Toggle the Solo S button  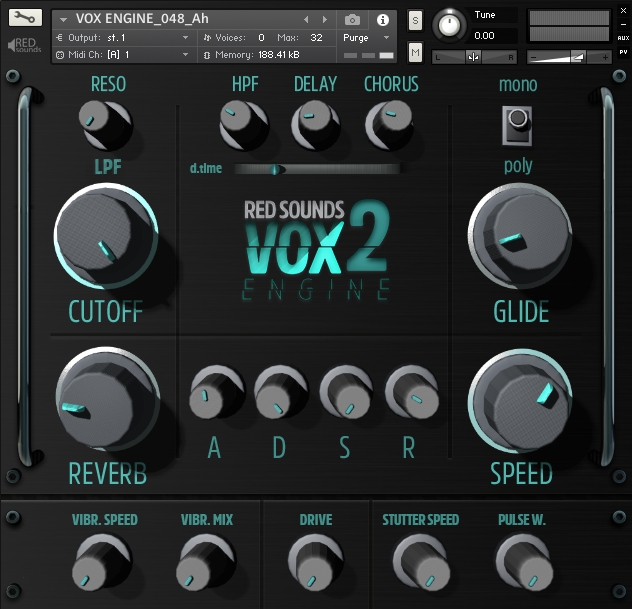tap(415, 22)
